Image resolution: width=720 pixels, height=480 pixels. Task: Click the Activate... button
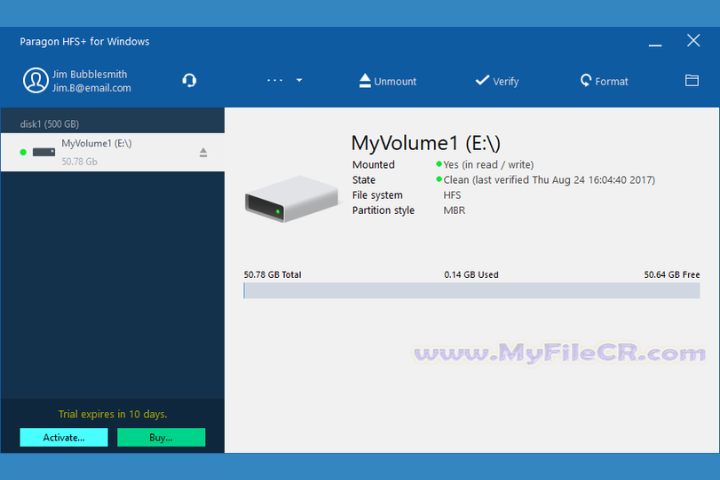click(64, 437)
